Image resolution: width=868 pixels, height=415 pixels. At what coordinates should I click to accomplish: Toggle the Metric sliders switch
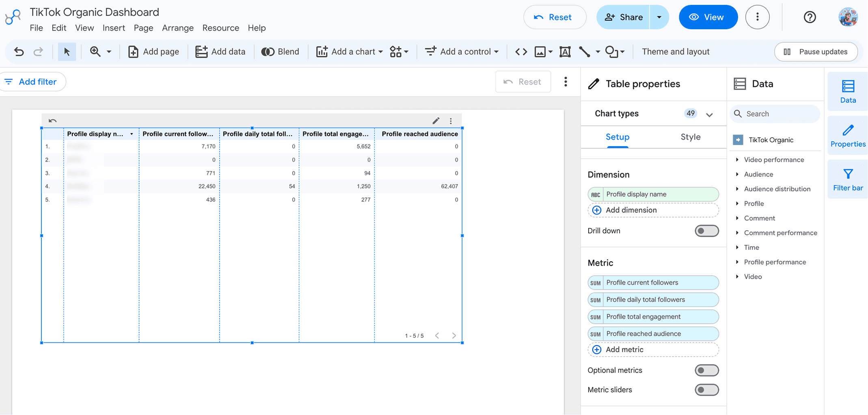coord(706,390)
